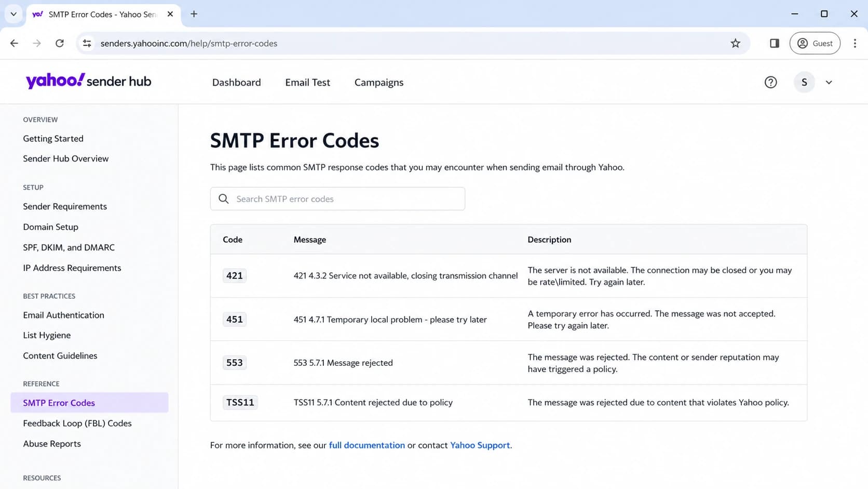868x489 pixels.
Task: Open SPF, DKIM, and DMARC page
Action: click(69, 247)
